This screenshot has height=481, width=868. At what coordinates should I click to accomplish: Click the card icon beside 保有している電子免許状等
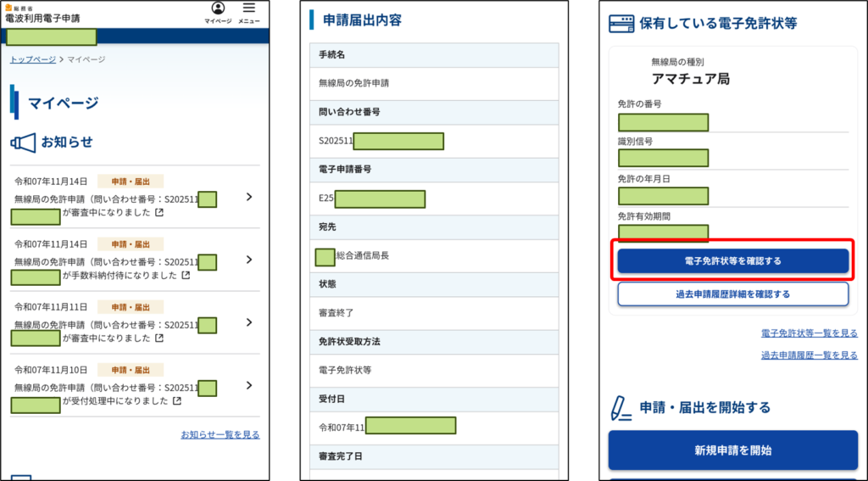[622, 23]
